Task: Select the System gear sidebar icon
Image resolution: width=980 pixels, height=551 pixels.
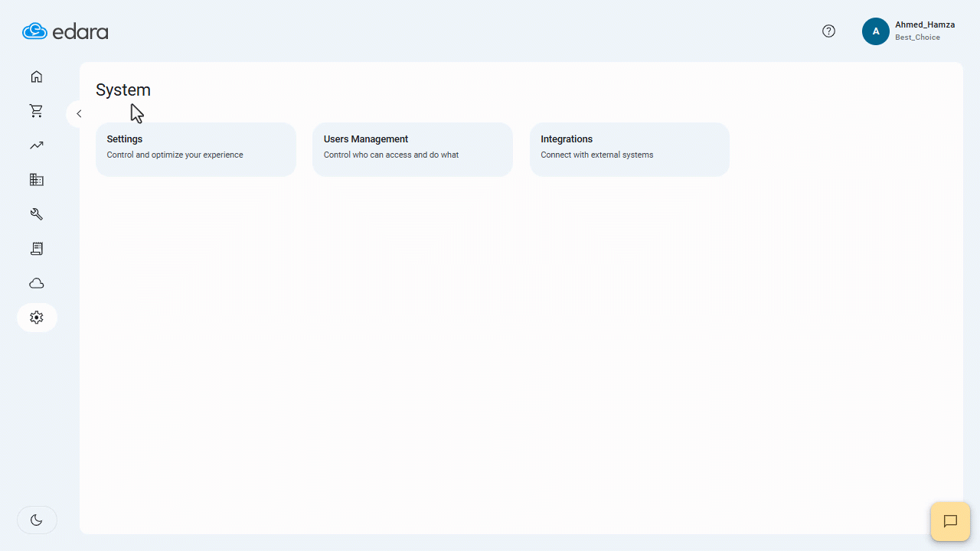Action: click(x=37, y=317)
